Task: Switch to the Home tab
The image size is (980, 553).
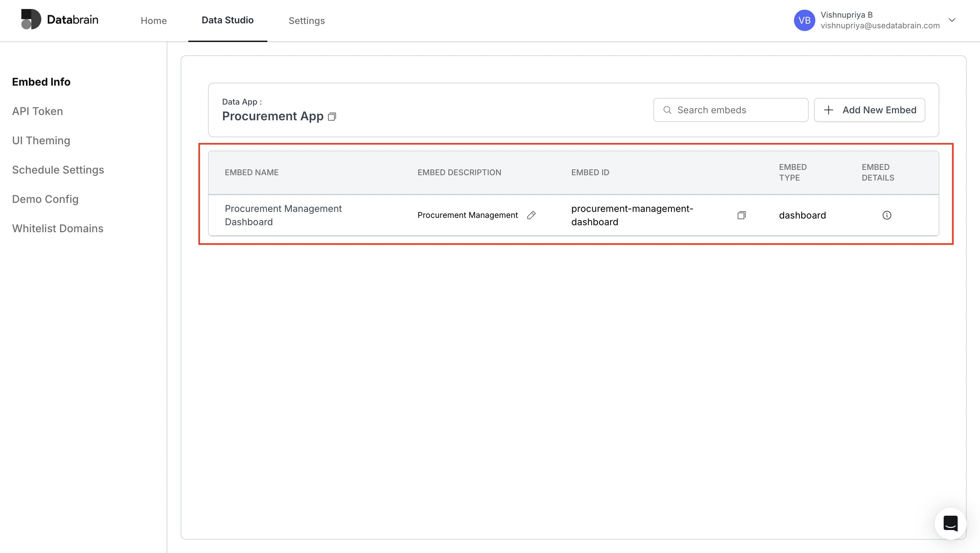Action: (154, 21)
